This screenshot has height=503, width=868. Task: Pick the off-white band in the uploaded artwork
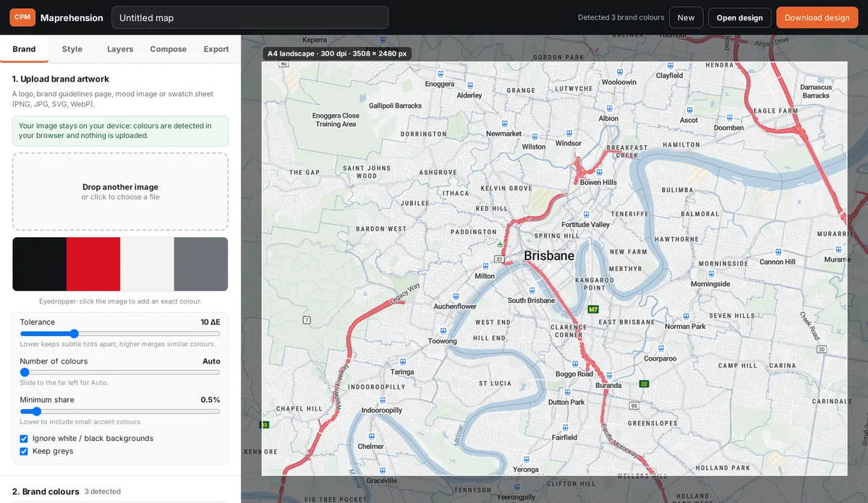[x=147, y=264]
